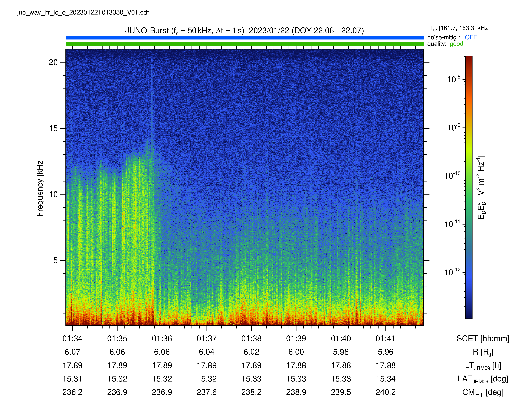Image resolution: width=532 pixels, height=411 pixels.
Task: Click the R [RJ] row label
Action: coord(483,352)
